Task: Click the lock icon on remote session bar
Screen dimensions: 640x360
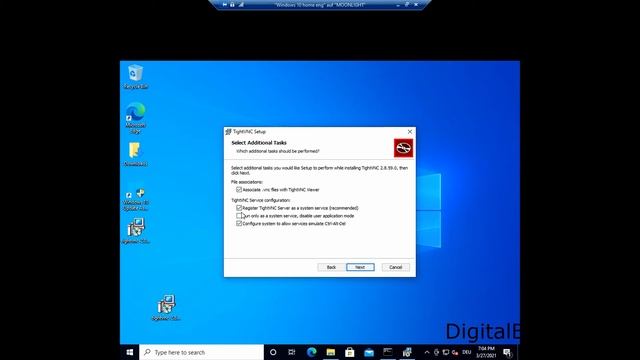Action: click(x=232, y=4)
